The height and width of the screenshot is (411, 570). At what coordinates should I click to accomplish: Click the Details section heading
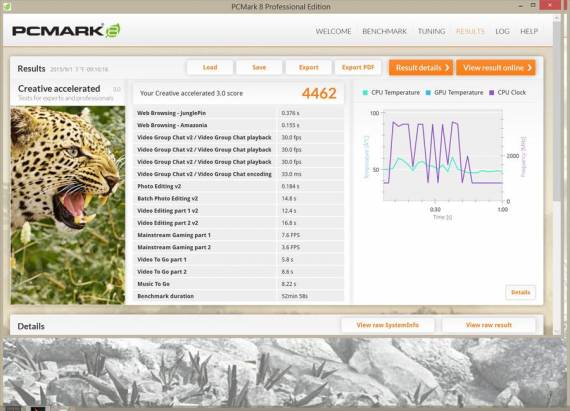[31, 326]
